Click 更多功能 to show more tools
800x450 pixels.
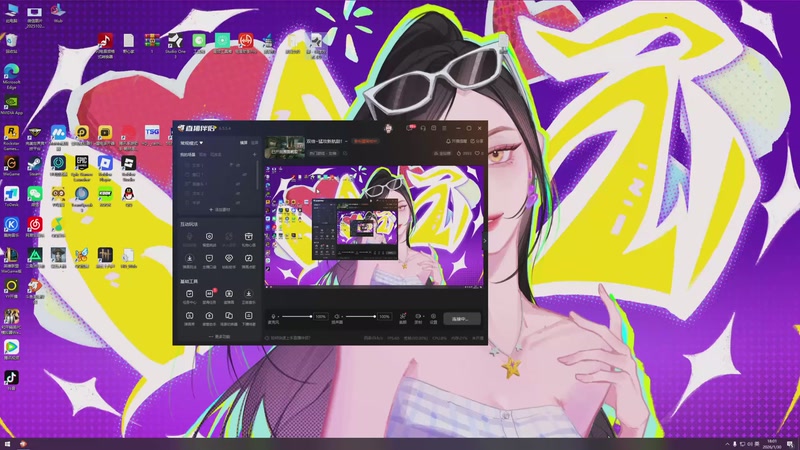pos(219,337)
